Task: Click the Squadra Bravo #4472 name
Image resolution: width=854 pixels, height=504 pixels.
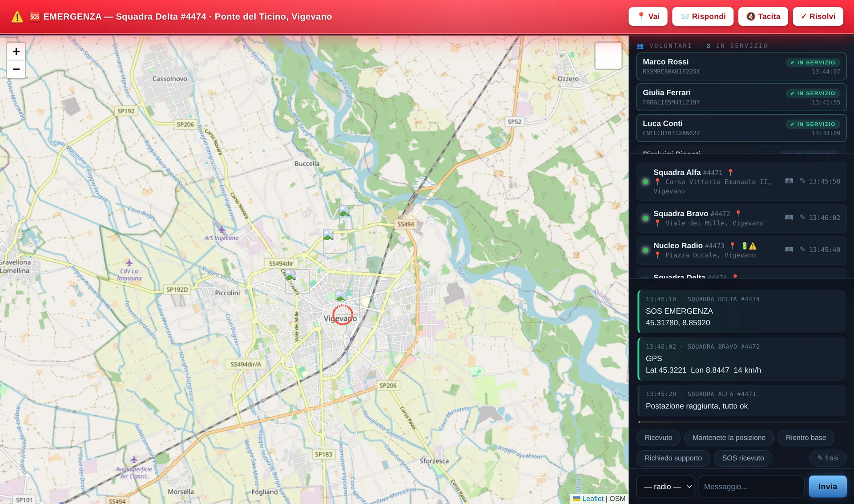Action: pos(692,214)
